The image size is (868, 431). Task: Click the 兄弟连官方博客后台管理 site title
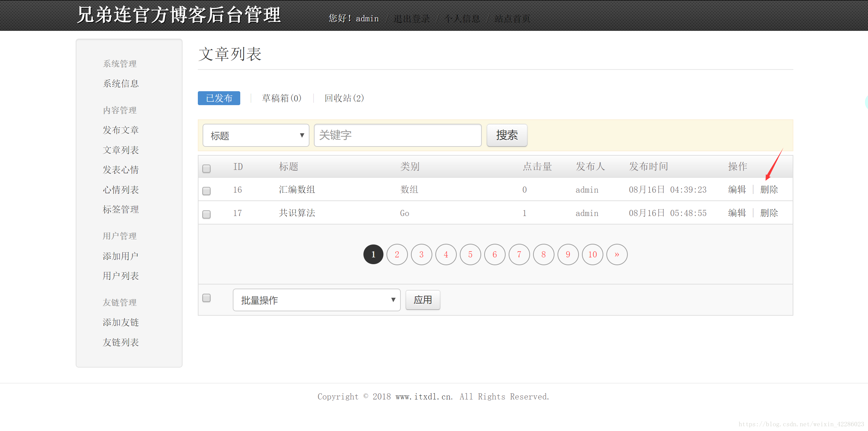pos(179,15)
